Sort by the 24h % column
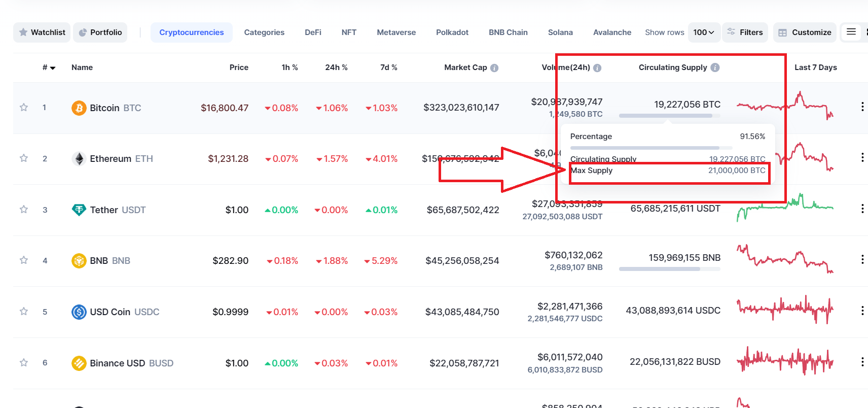 click(336, 67)
